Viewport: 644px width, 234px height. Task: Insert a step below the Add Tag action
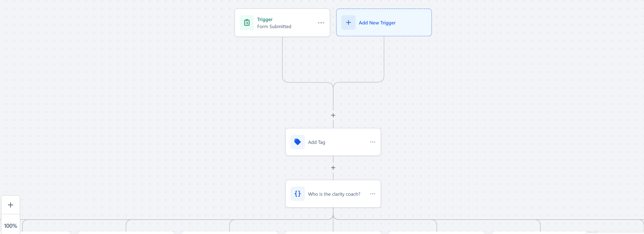pyautogui.click(x=333, y=168)
